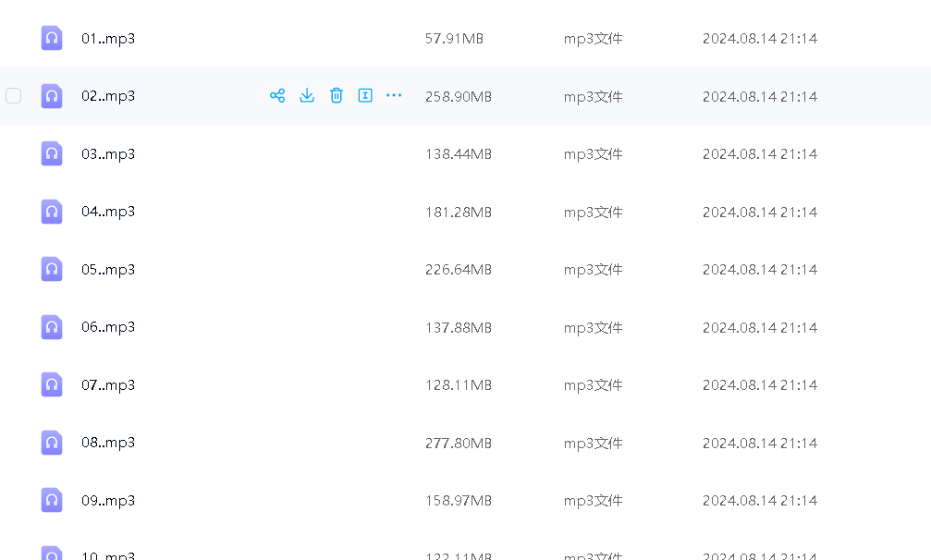
Task: Click the 226.64MB file size cell
Action: coord(458,270)
